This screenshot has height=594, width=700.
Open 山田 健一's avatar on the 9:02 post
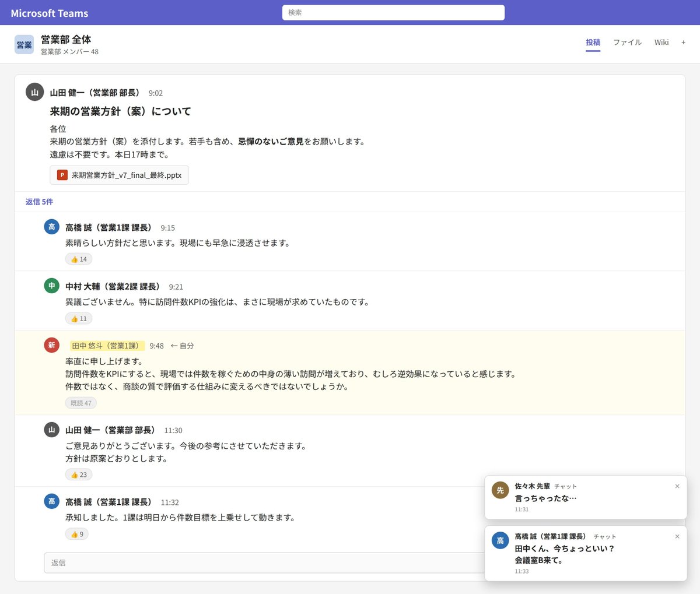[35, 92]
